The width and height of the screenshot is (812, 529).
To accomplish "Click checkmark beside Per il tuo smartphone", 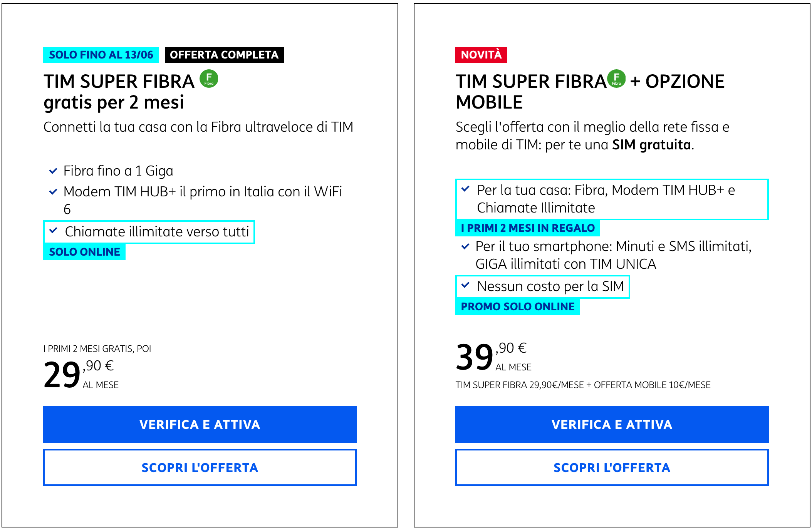I will 465,246.
